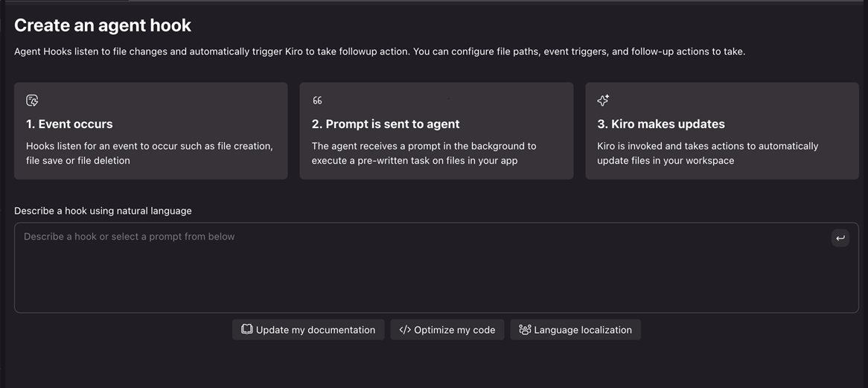Click the "Create an agent hook" page title

tap(103, 25)
